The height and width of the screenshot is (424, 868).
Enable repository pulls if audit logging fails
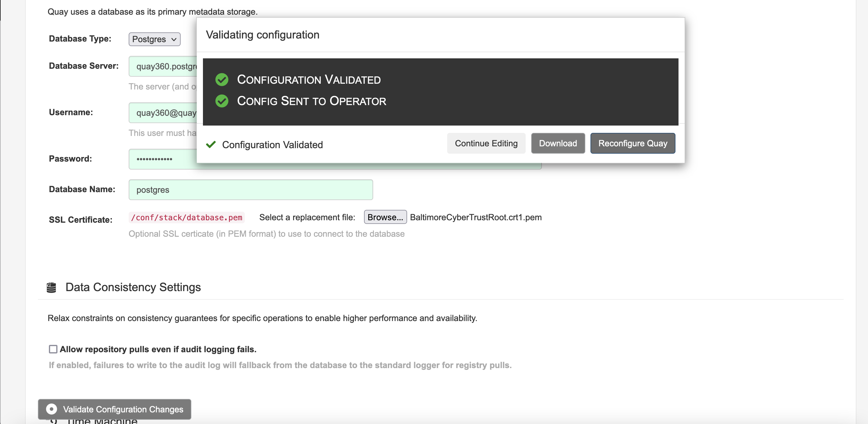(53, 349)
